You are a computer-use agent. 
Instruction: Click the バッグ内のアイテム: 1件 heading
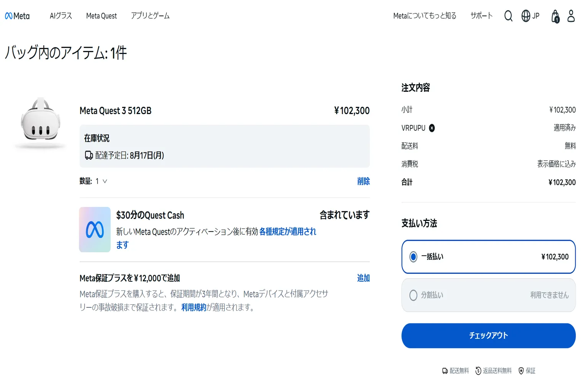point(66,52)
